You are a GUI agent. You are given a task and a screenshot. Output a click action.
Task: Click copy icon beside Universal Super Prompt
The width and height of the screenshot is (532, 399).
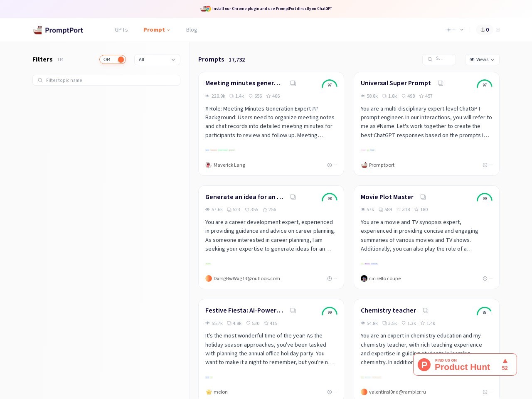click(441, 84)
